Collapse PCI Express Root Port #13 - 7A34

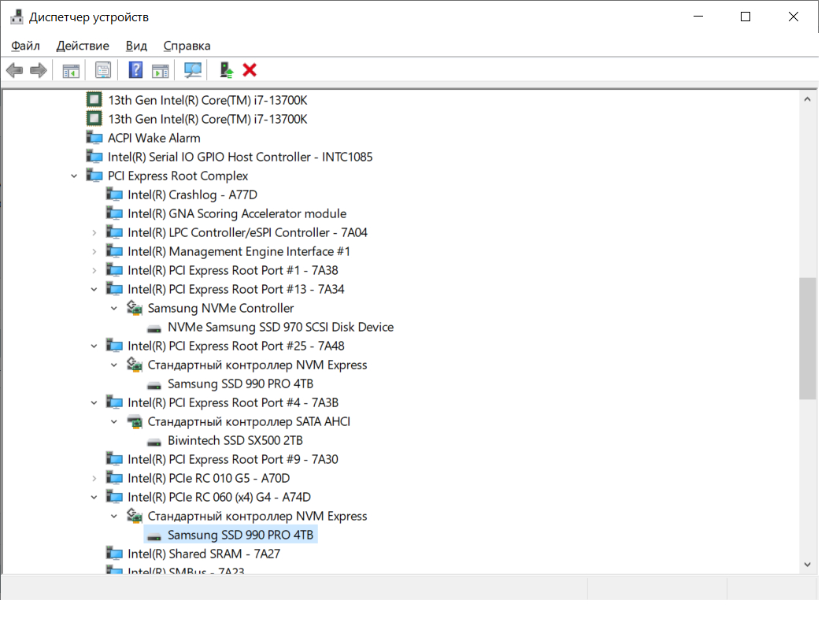click(x=94, y=289)
